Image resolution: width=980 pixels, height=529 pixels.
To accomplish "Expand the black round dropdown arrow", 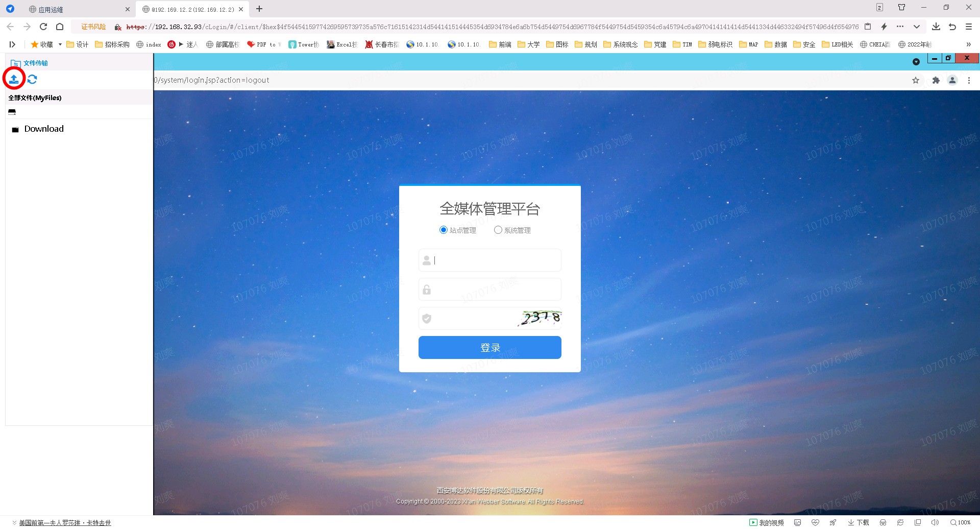I will click(916, 62).
